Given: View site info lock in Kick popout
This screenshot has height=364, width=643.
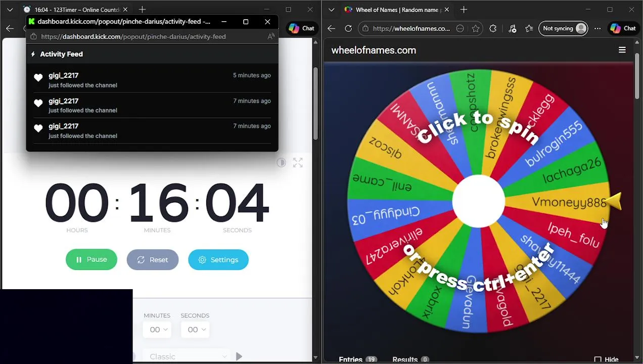Looking at the screenshot, I should pos(33,36).
